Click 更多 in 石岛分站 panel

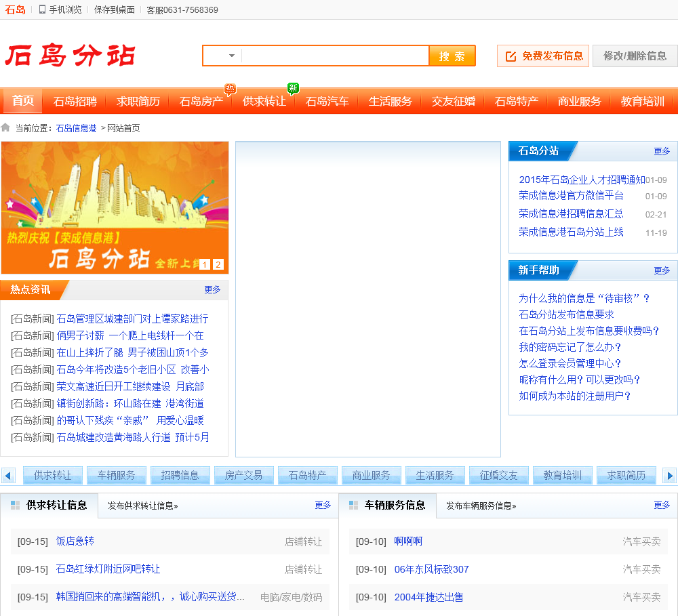point(662,151)
